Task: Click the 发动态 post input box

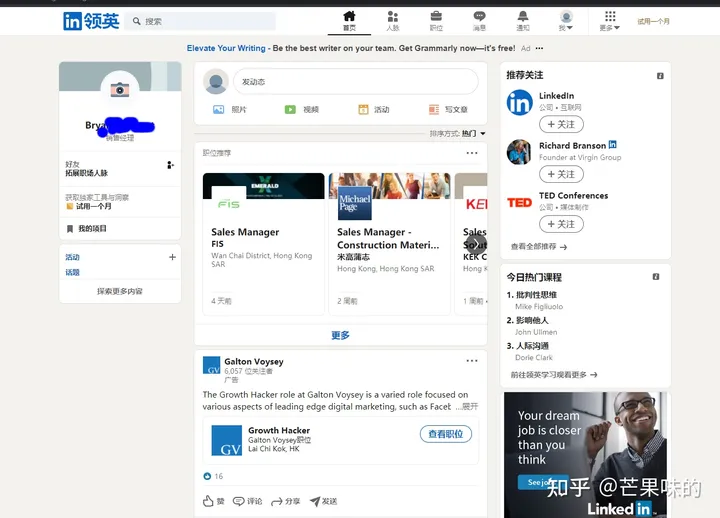Action: pos(356,82)
